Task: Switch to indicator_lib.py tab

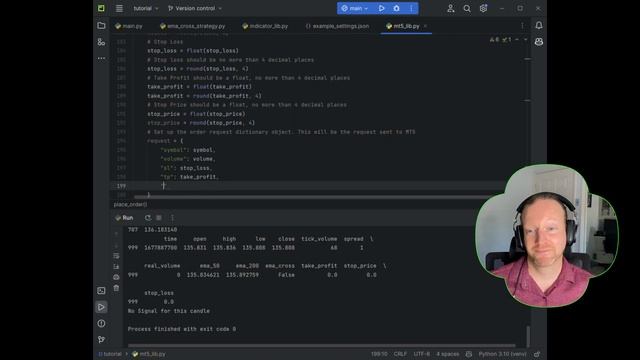Action: 265,26
